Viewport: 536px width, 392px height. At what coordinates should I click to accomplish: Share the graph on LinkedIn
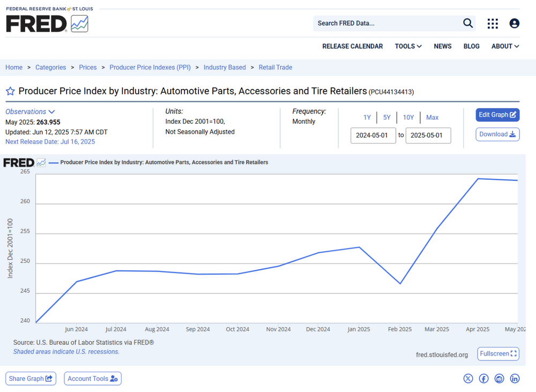pos(515,379)
